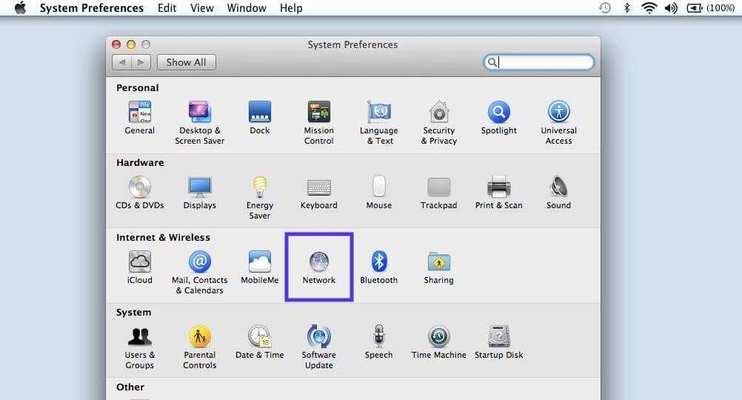Image resolution: width=742 pixels, height=400 pixels.
Task: Open Security & Privacy pane
Action: [439, 123]
